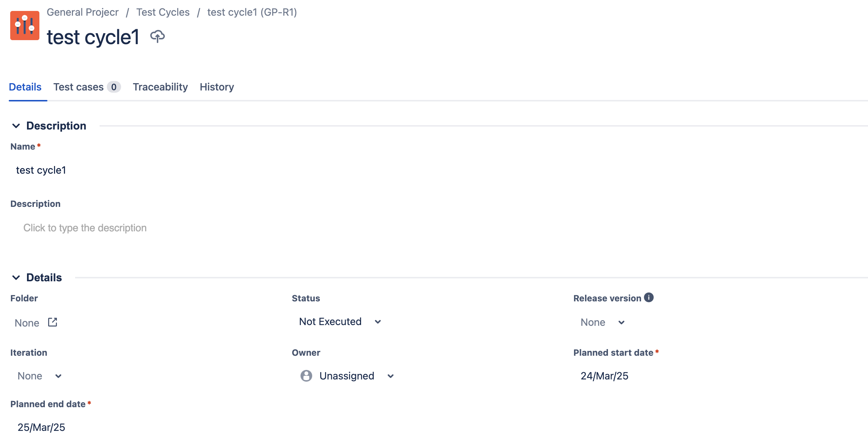Expand the Owner Unassigned dropdown

pos(390,376)
